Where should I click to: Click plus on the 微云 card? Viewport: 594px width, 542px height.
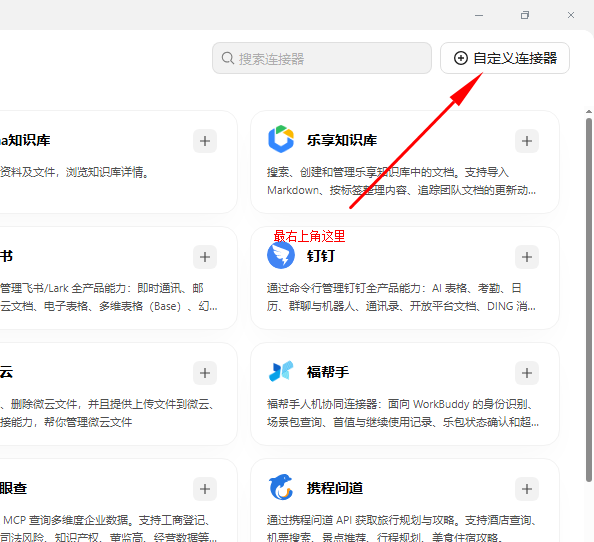click(205, 373)
